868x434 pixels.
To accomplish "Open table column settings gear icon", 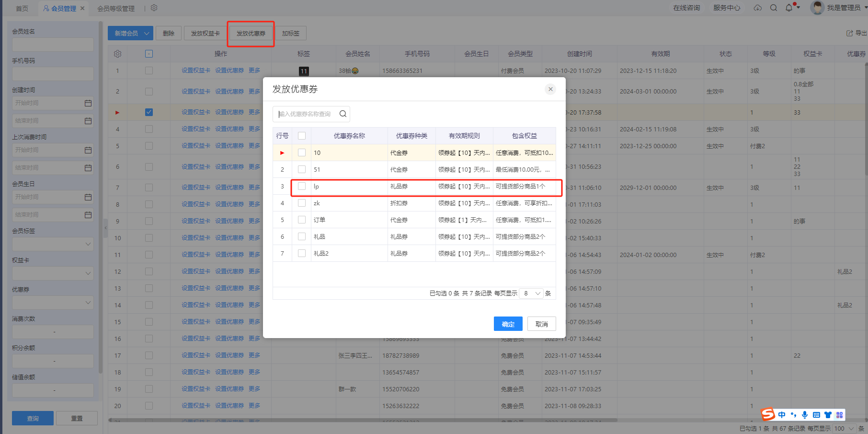I will point(117,54).
